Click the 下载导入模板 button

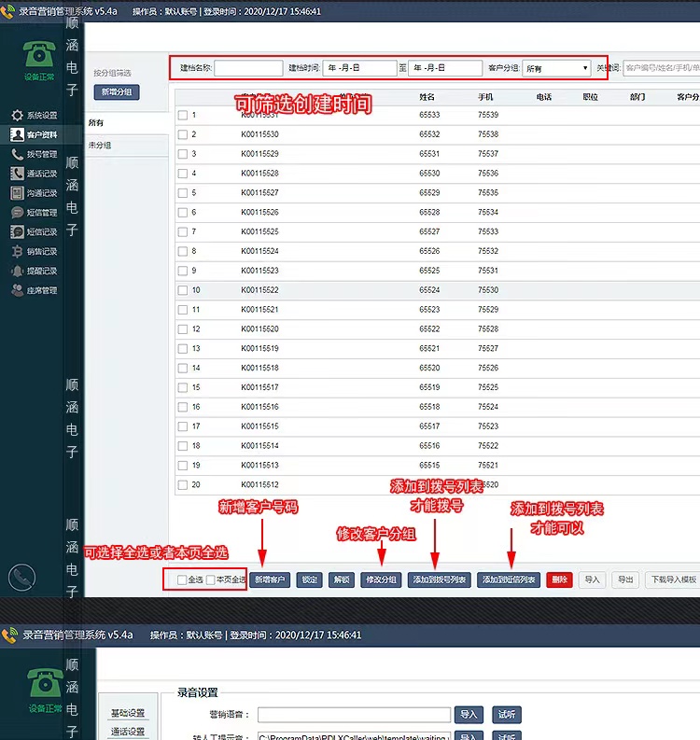pos(673,579)
